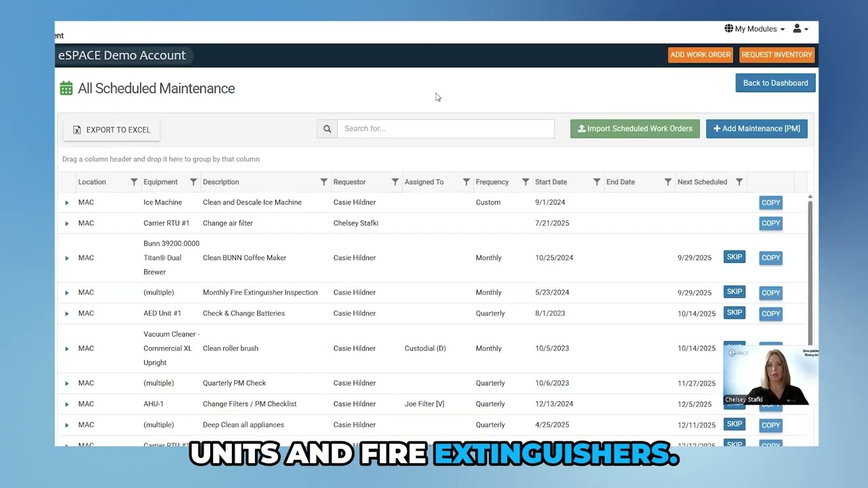Import Scheduled Work Orders
Viewport: 868px width, 488px height.
click(635, 129)
